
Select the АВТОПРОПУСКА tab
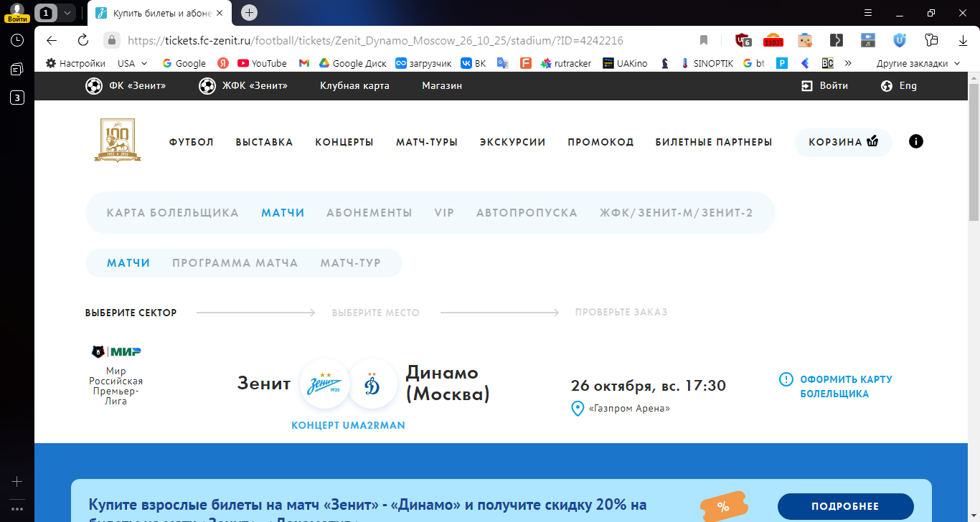[527, 213]
